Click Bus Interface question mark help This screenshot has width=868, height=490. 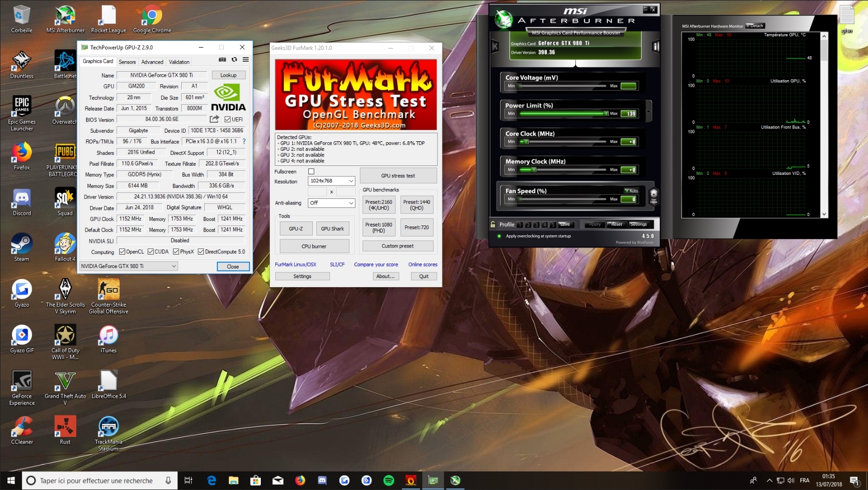tap(244, 142)
